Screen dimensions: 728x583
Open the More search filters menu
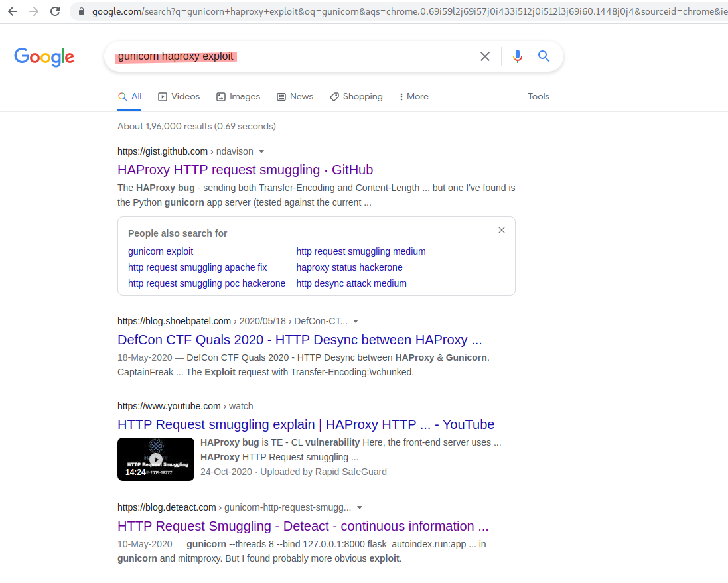413,96
